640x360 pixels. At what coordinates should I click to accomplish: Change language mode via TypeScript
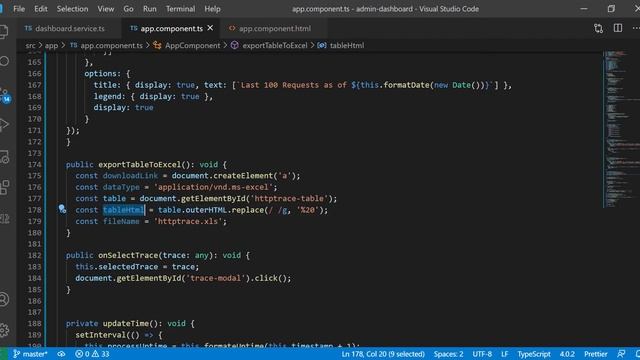tap(534, 354)
